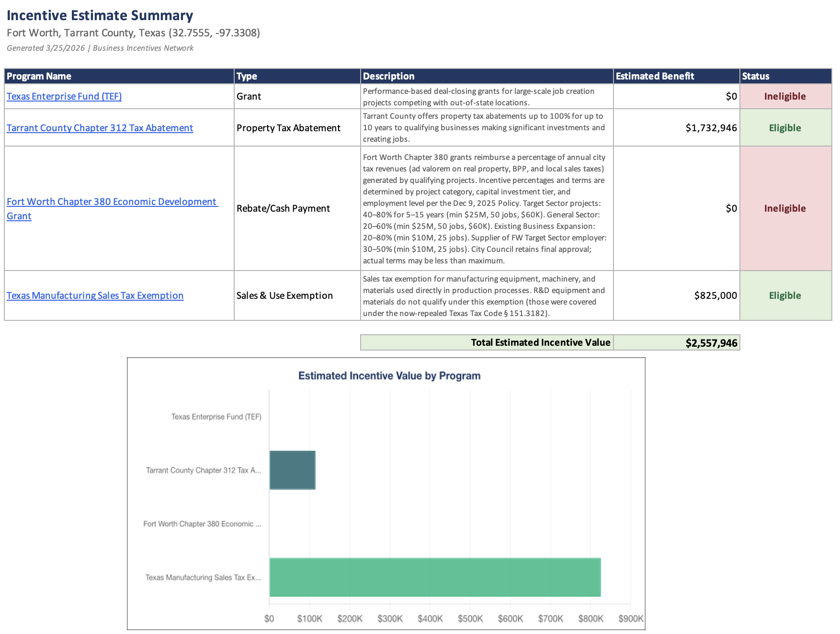Open the Tarrant County Chapter 312 Tax Abatement link
The height and width of the screenshot is (634, 840).
[100, 128]
